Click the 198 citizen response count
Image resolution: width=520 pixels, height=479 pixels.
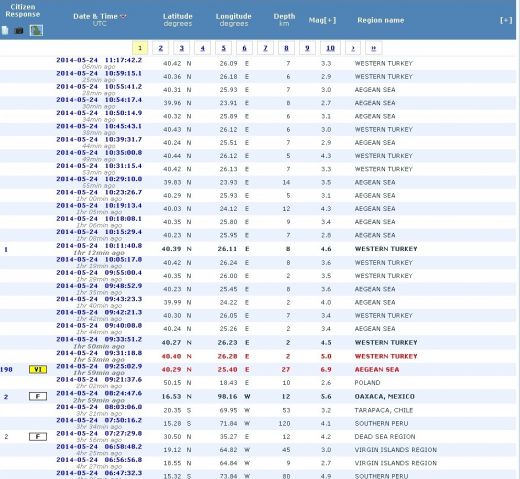(x=6, y=369)
